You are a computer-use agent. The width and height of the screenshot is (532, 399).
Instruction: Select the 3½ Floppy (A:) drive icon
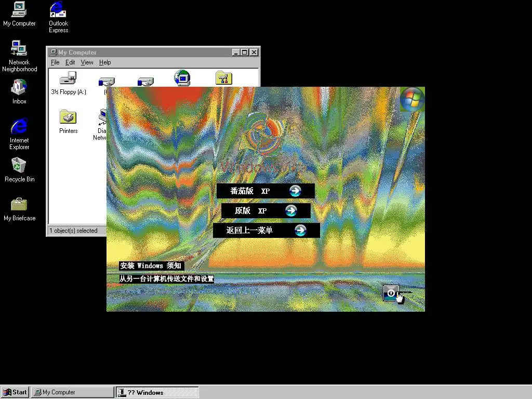[x=69, y=83]
